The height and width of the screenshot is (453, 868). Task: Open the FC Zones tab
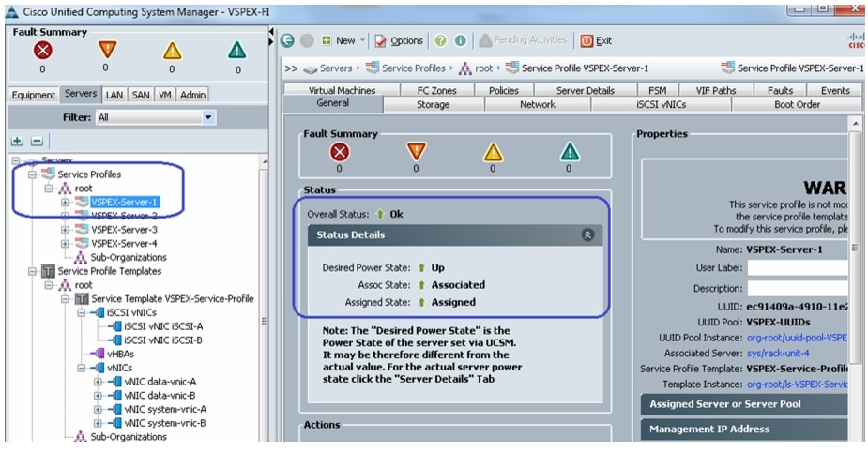point(436,90)
